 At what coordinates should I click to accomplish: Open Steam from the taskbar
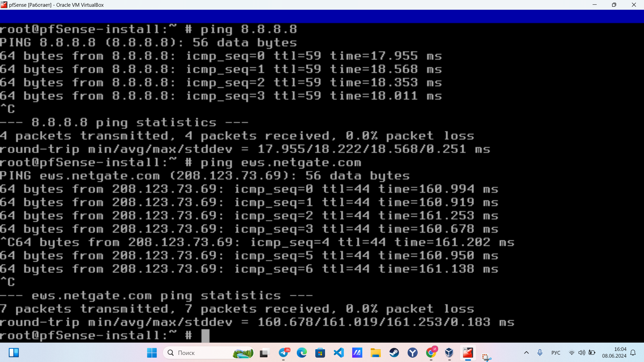point(394,353)
